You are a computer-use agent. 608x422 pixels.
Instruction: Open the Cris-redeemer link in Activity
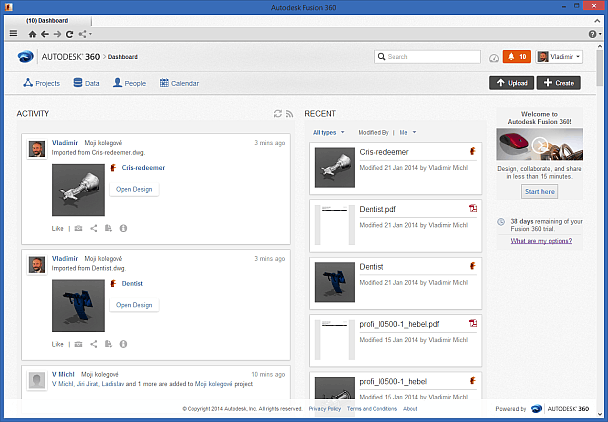143,168
